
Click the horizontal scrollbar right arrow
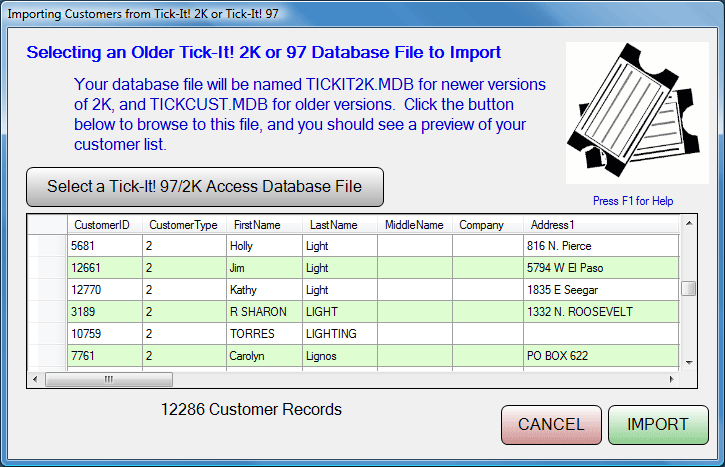pyautogui.click(x=671, y=380)
